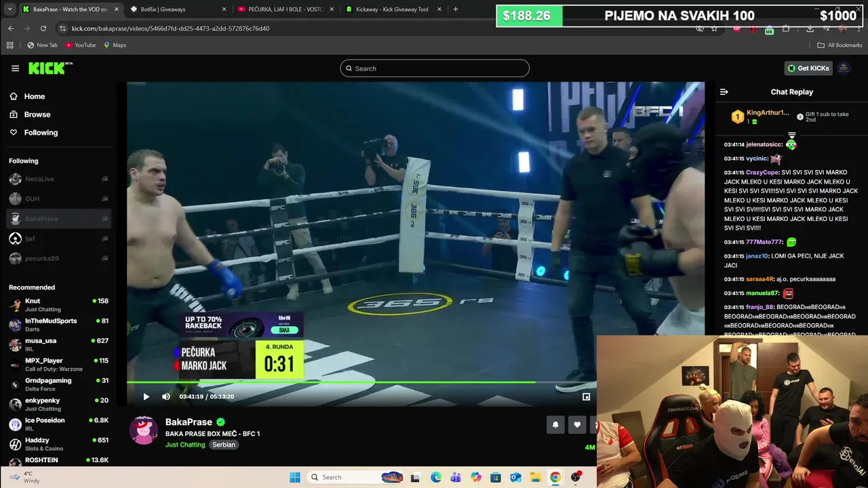Toggle theater mode in the player

(587, 396)
